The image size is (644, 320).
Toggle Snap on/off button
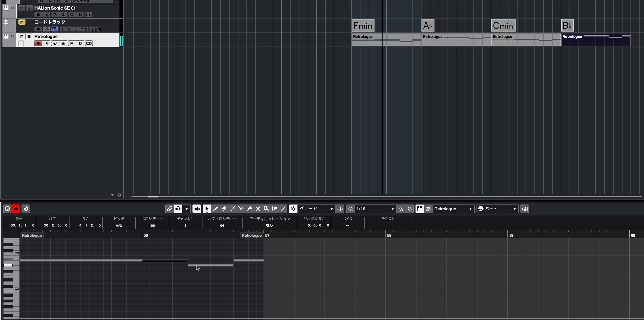293,209
